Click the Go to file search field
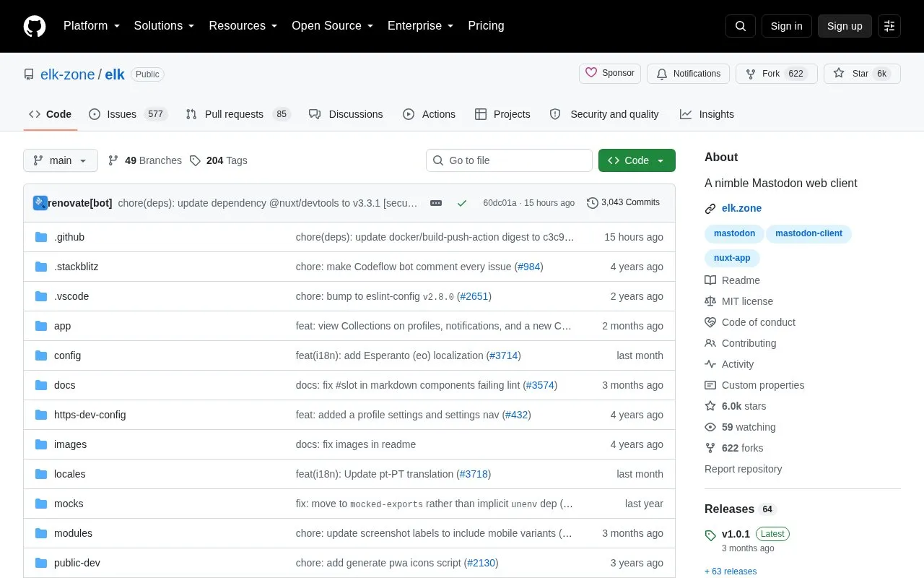924x578 pixels. (x=509, y=160)
